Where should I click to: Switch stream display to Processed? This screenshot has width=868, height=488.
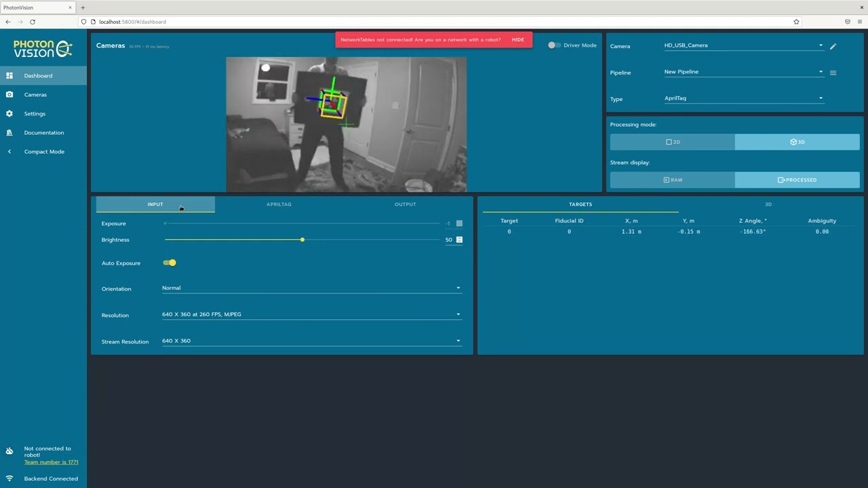click(x=797, y=180)
